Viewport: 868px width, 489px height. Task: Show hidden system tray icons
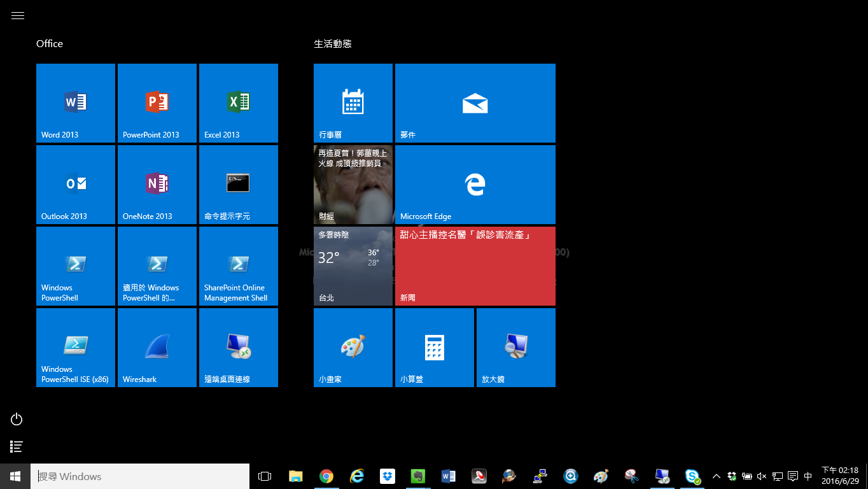coord(716,476)
